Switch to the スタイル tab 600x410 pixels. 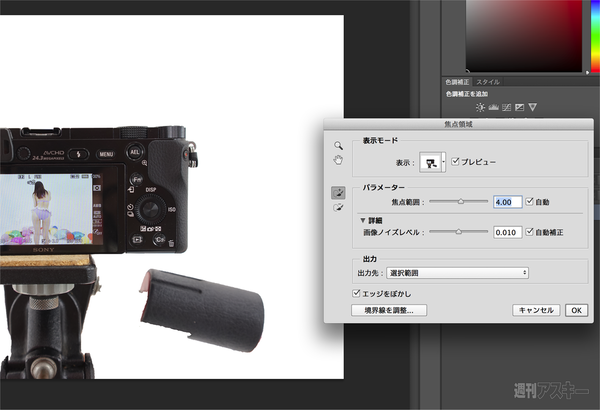(488, 82)
